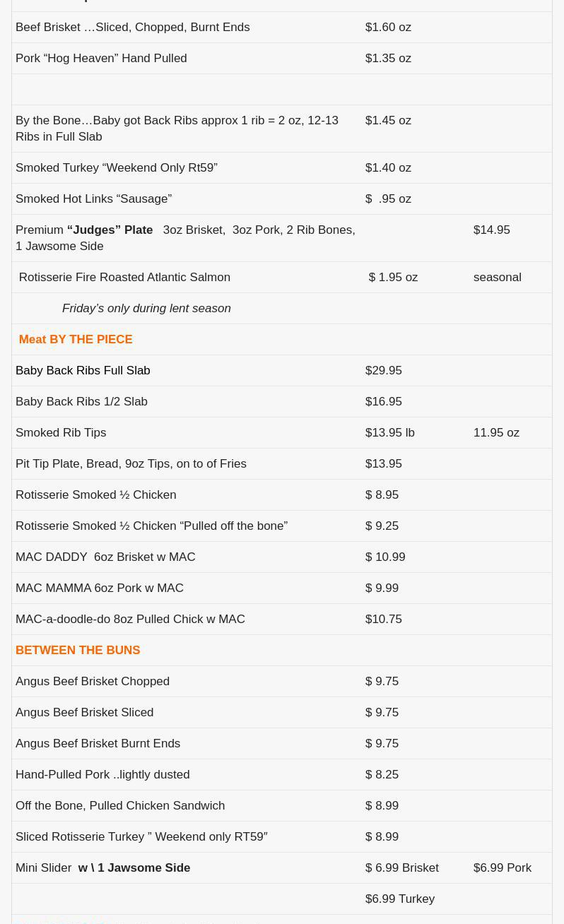Select the Smoked Rib Tips item
This screenshot has width=564, height=924.
point(61,432)
